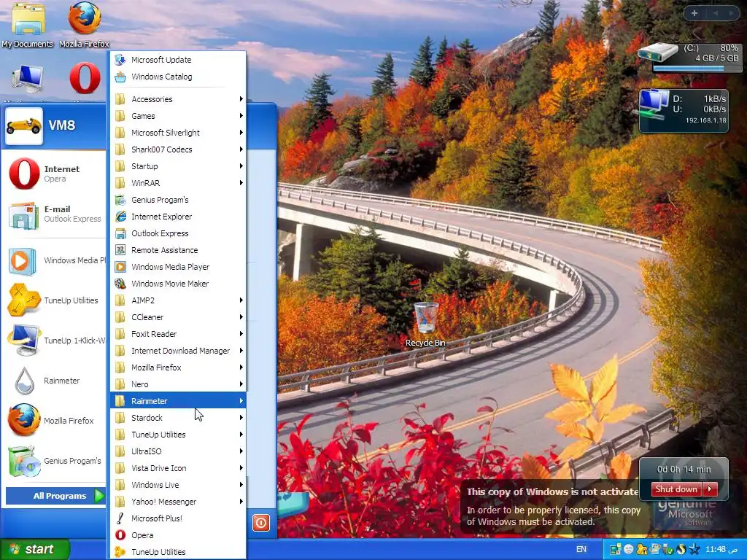The image size is (747, 560).
Task: Expand the Microsoft Silverlight folder
Action: tap(178, 133)
